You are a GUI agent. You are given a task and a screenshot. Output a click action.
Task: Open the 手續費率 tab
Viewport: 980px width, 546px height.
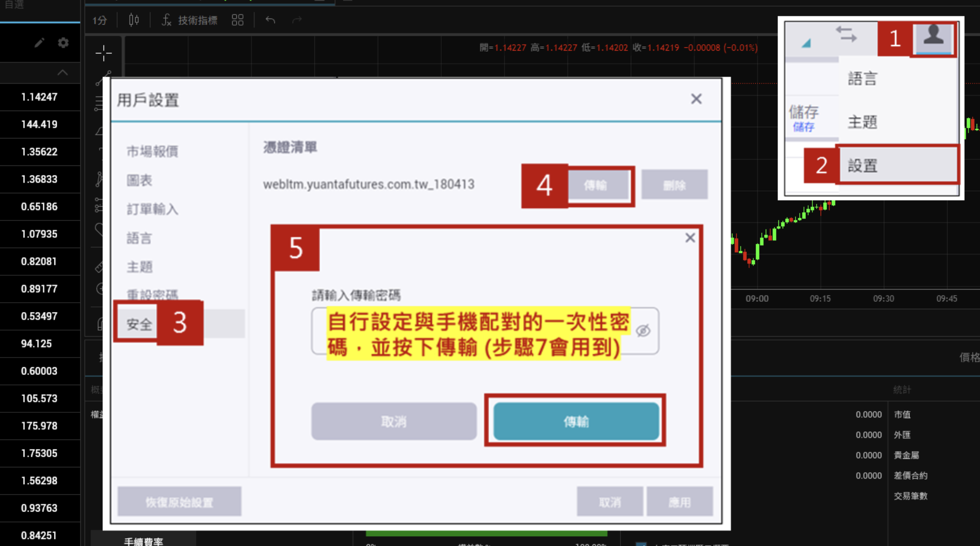144,540
